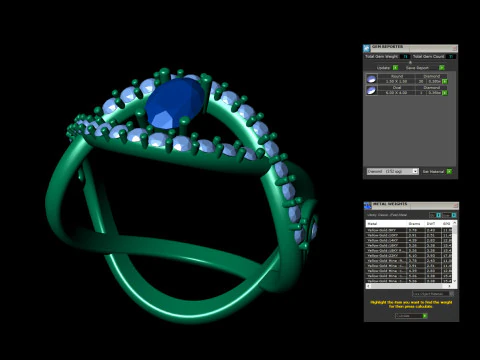
Task: Click the metal list vertical scrollbar down arrow
Action: tap(455, 281)
